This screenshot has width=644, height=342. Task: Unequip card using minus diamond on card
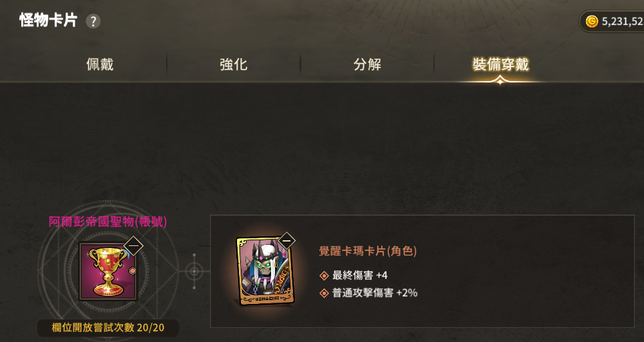click(x=287, y=241)
